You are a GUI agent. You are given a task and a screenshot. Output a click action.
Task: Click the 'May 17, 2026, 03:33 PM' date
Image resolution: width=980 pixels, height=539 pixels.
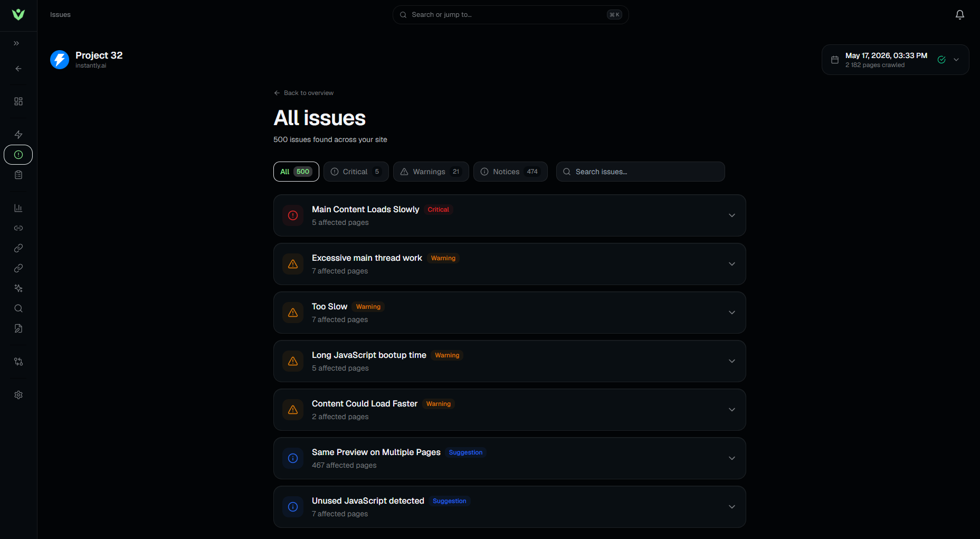tap(887, 55)
